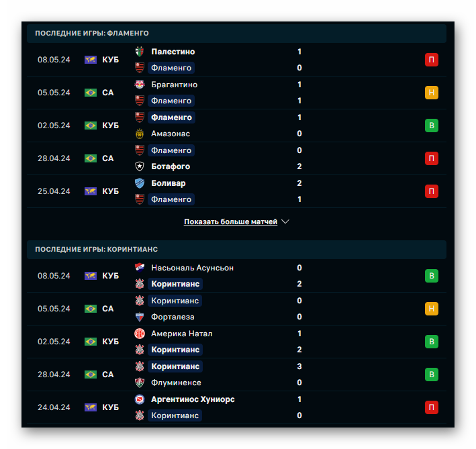Viewport: 476px width, 449px height.
Task: Click Palestino team crest icon
Action: tap(140, 52)
